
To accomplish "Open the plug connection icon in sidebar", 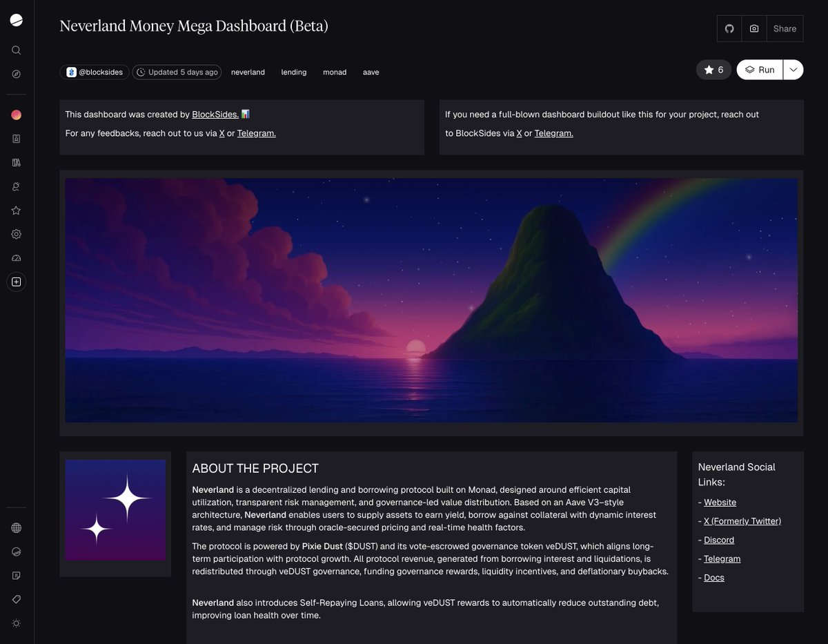I will point(17,186).
